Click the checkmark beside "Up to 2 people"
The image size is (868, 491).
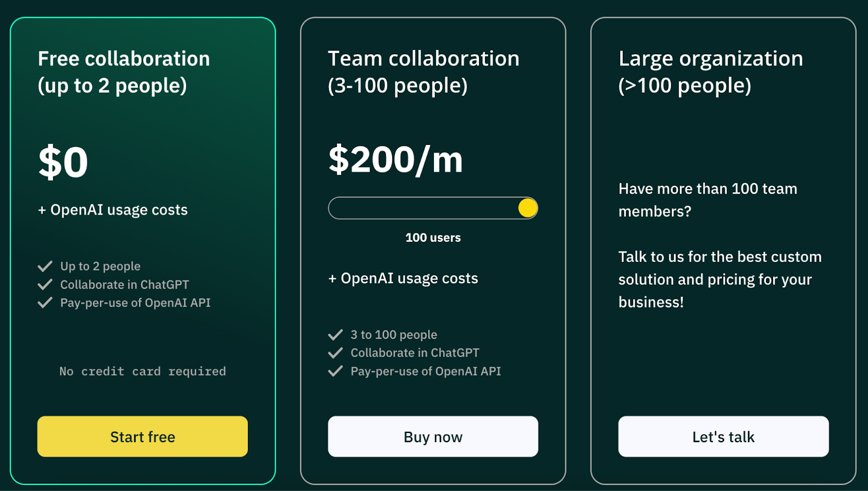(45, 266)
